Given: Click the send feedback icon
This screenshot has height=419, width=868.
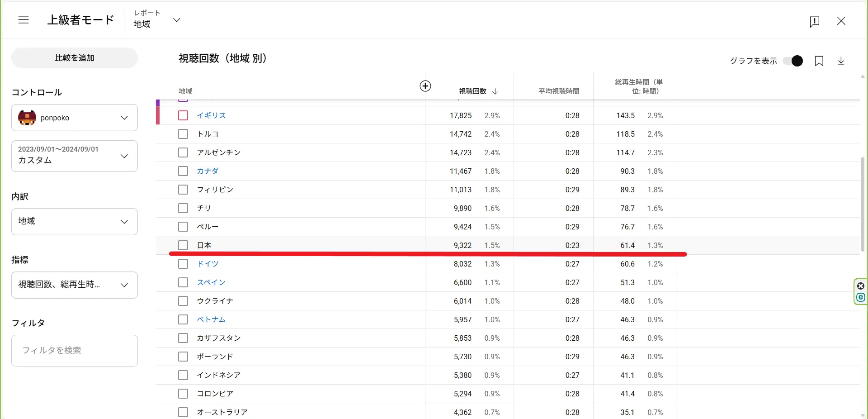Looking at the screenshot, I should 814,21.
